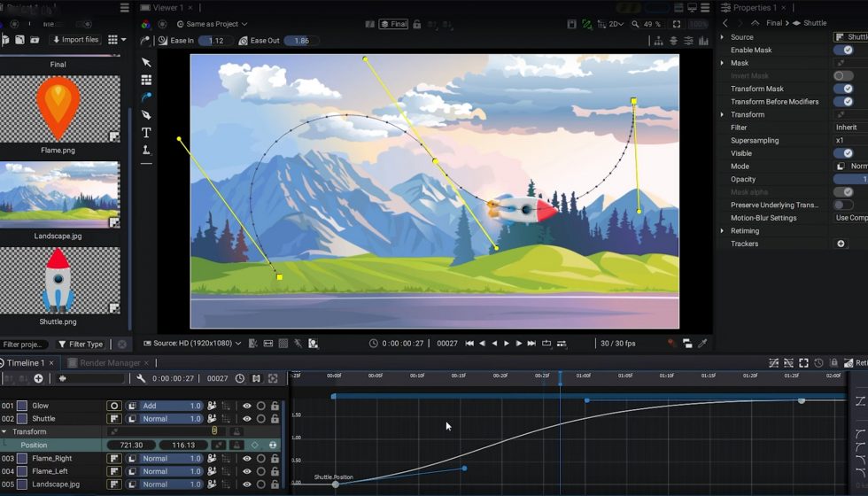Toggle the Transform Mask switch
Screen dimensions: 868x496
843,89
